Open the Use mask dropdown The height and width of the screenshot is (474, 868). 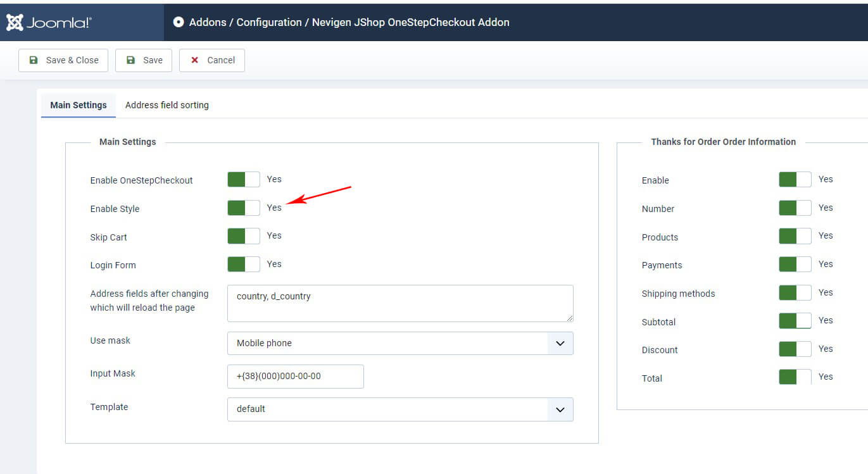coord(399,343)
